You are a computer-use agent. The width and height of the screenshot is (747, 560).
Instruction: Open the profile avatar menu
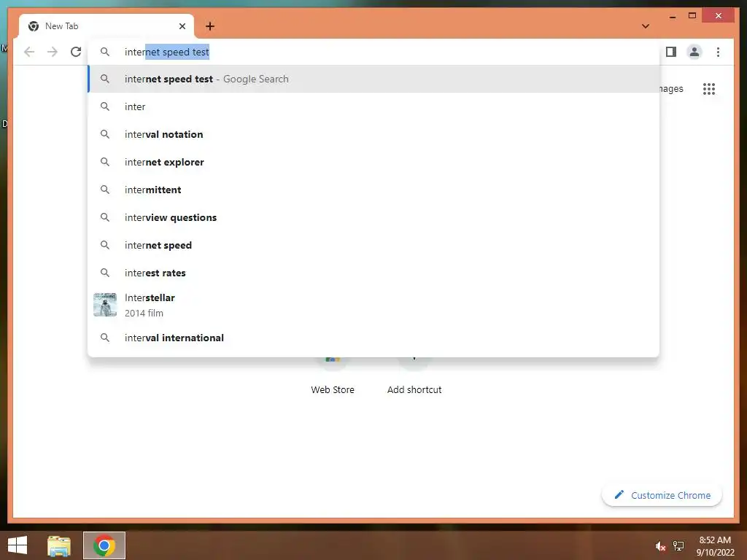[694, 52]
